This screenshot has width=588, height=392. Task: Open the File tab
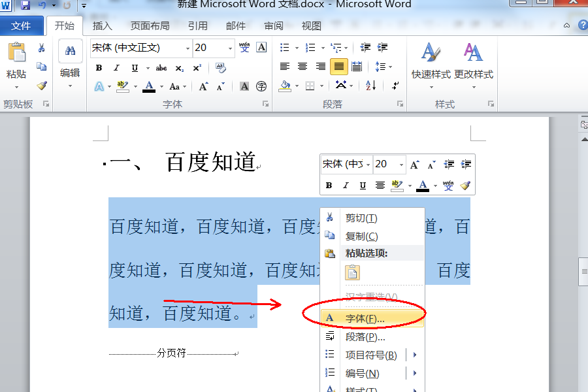click(21, 26)
